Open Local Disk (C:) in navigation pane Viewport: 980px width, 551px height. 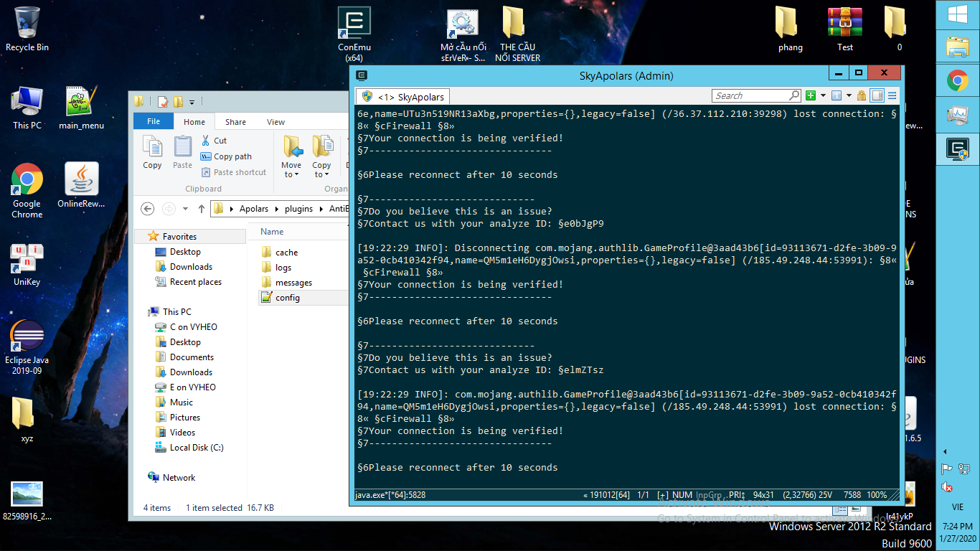tap(196, 448)
